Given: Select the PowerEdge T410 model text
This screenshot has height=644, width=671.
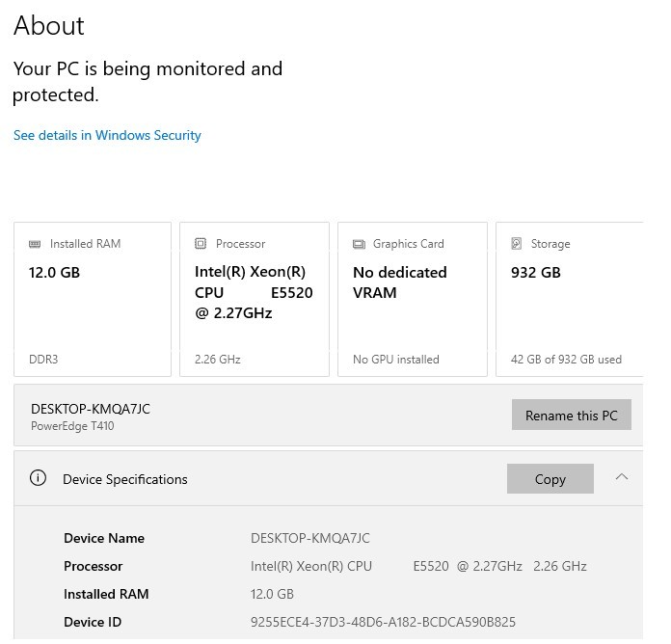Looking at the screenshot, I should [72, 426].
